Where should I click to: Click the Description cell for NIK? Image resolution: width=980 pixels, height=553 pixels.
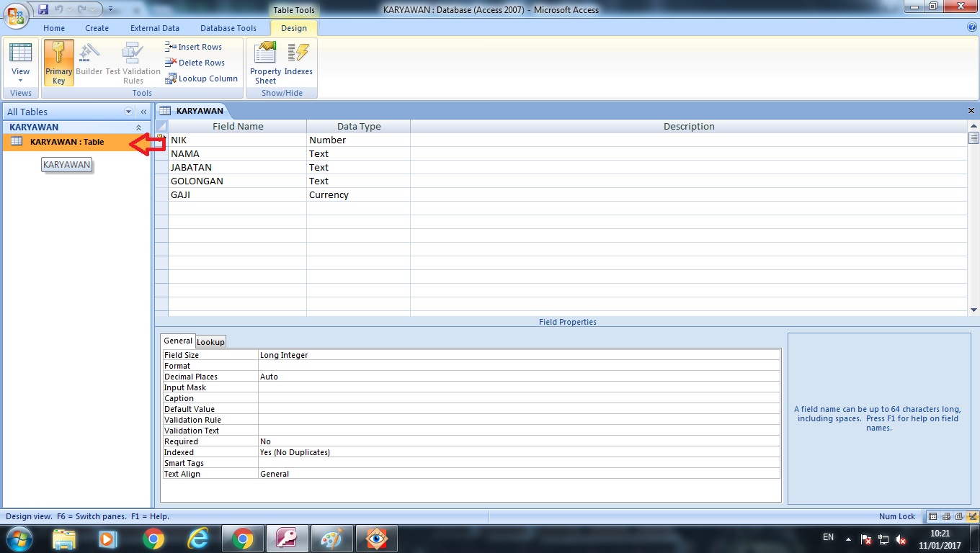tap(689, 140)
